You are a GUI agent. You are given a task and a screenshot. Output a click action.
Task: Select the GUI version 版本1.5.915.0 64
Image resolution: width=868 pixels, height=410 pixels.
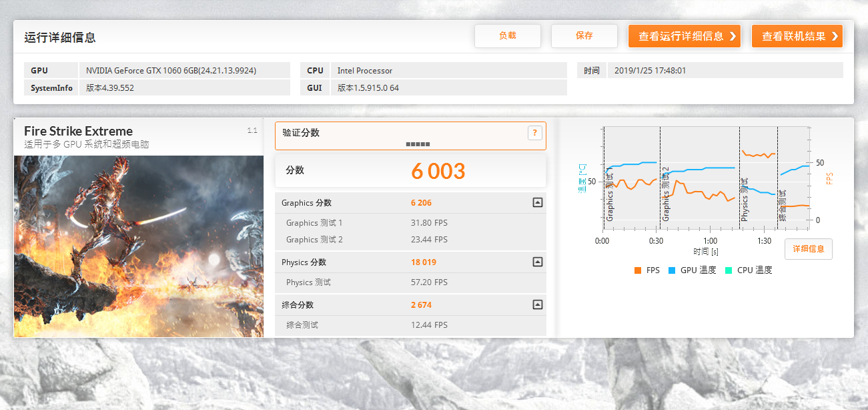368,88
